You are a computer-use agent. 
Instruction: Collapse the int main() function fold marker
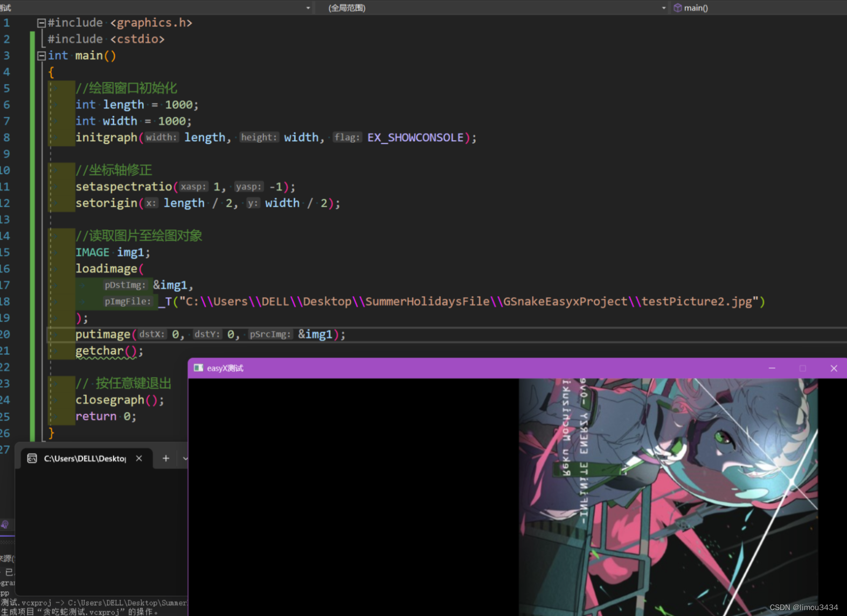(41, 56)
